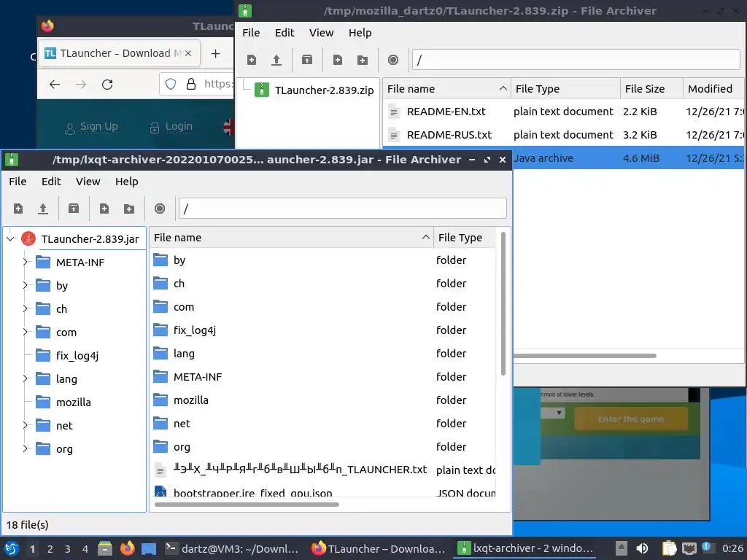Click the path field in the zip archiver window
The height and width of the screenshot is (560, 747).
(x=576, y=60)
